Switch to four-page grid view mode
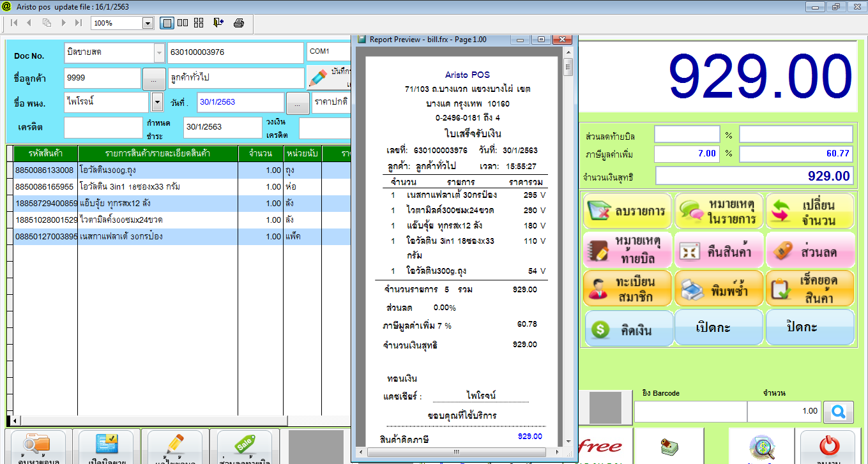 tap(199, 23)
